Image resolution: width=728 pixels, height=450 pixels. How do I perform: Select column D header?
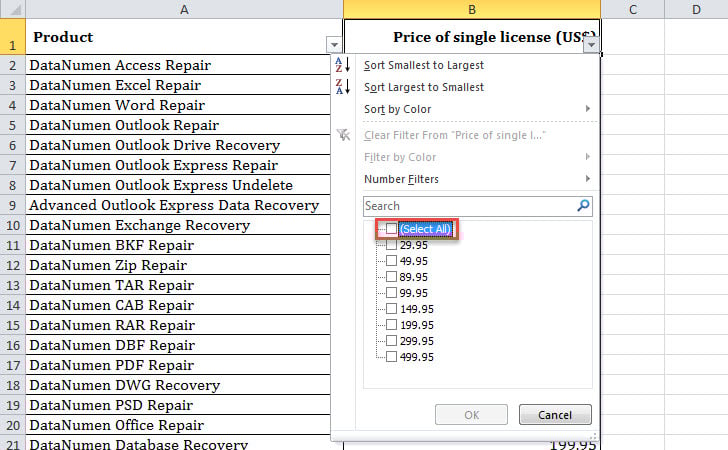(696, 9)
